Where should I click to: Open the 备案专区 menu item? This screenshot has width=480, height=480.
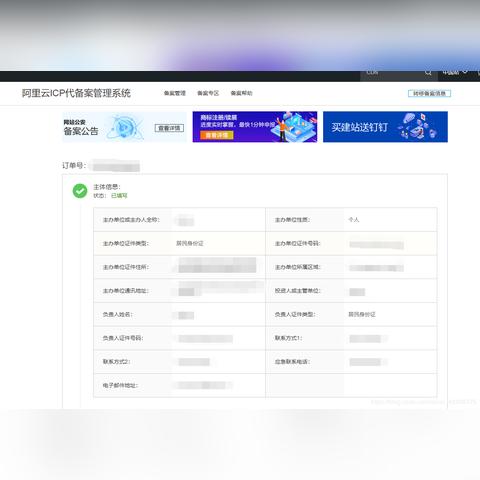[x=208, y=93]
